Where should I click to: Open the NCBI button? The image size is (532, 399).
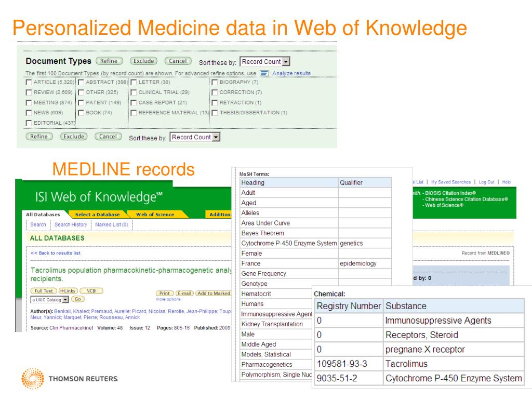click(91, 291)
